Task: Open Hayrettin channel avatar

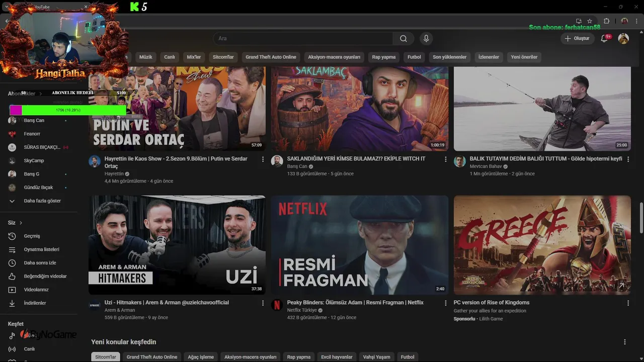Action: [x=95, y=161]
